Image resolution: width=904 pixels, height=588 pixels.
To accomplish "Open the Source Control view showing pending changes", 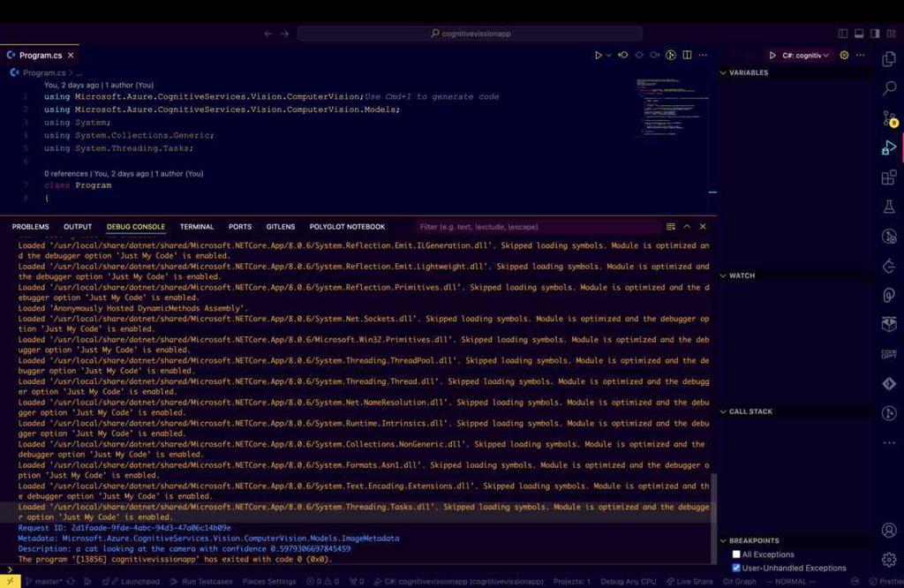I will click(x=889, y=118).
